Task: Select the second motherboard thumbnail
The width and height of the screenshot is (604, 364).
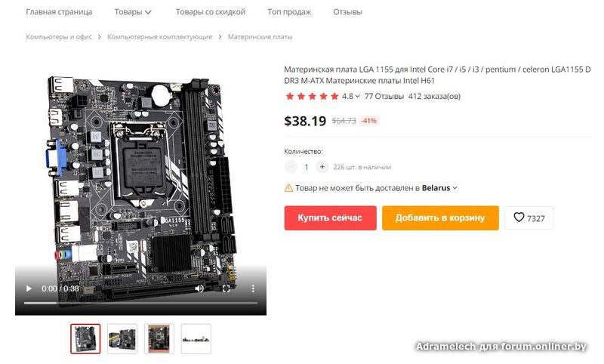Action: pos(122,339)
